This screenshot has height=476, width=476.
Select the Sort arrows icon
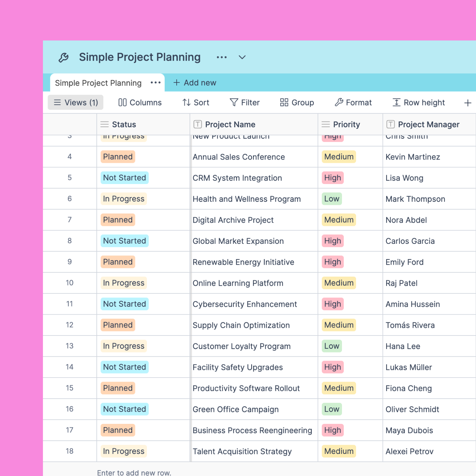click(x=186, y=102)
